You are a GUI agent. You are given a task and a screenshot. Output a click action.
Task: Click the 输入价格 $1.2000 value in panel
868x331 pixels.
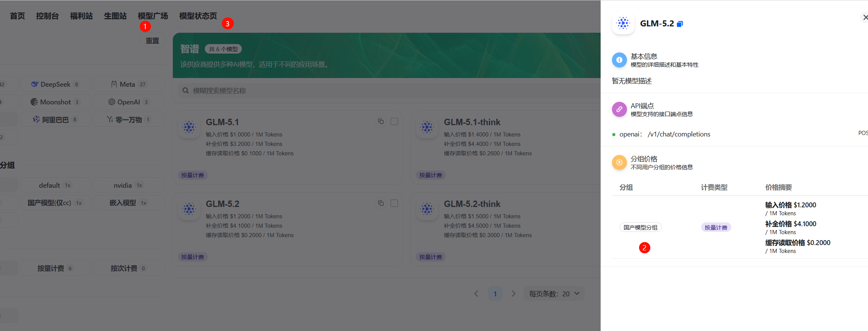pos(790,205)
